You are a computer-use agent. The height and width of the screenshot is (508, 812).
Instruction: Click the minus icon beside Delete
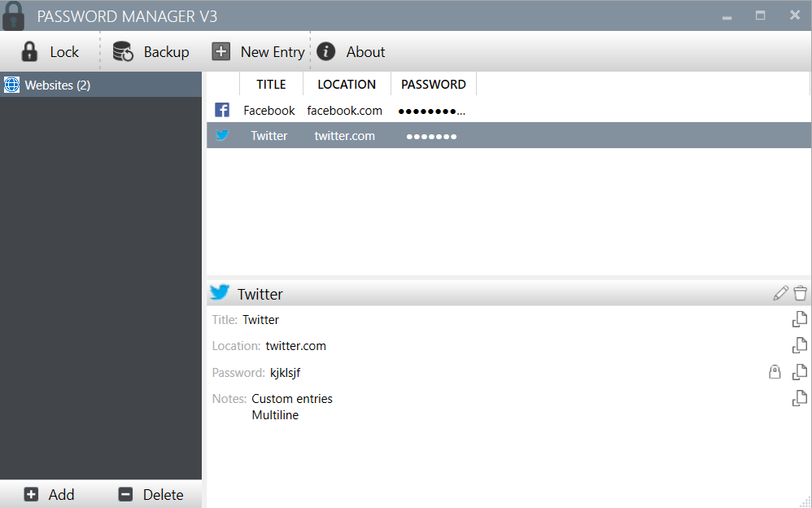(125, 494)
